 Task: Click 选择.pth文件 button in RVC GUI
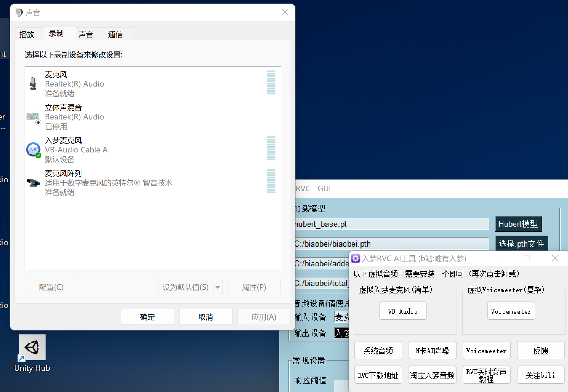coord(522,244)
